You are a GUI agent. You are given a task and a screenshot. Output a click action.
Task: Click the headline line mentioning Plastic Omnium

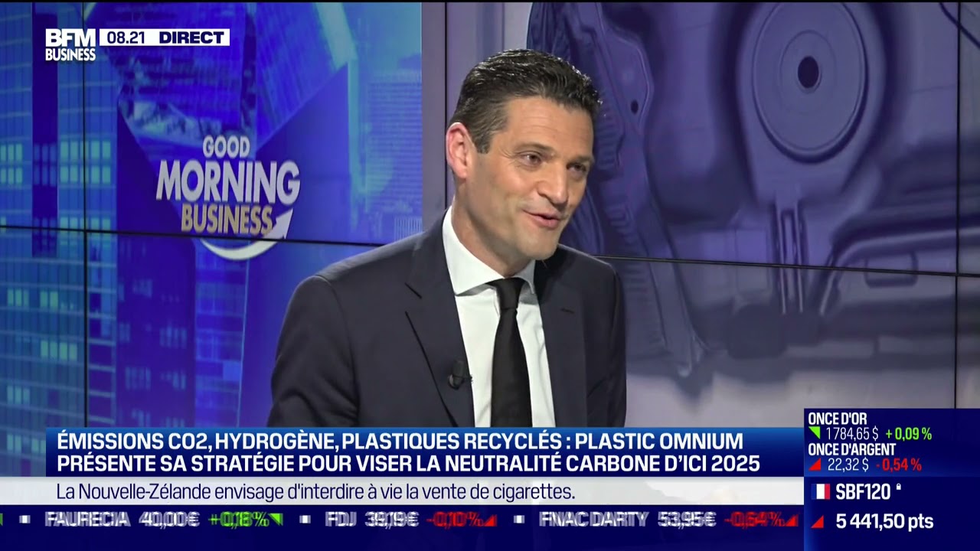398,441
